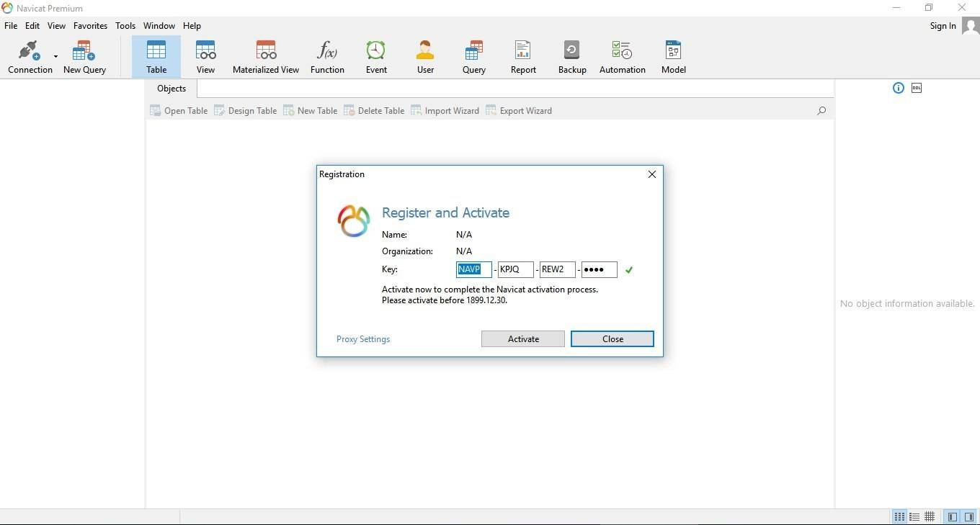980x525 pixels.
Task: Open the Event toolbar icon
Action: (x=376, y=58)
